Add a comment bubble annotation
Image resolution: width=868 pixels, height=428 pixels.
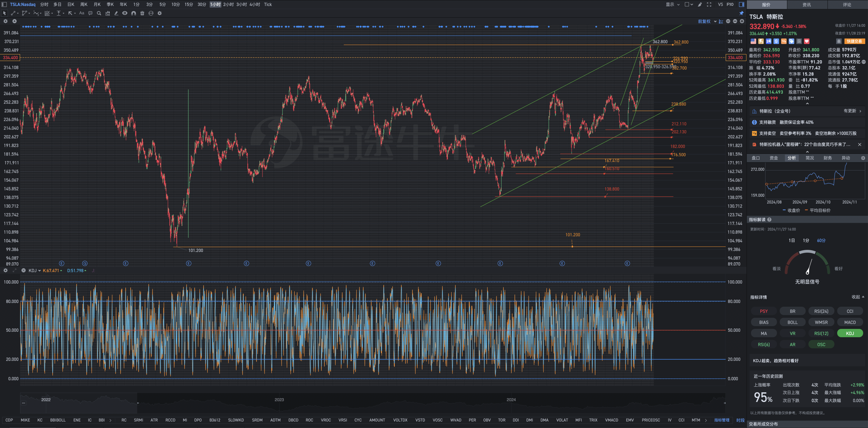[x=90, y=13]
